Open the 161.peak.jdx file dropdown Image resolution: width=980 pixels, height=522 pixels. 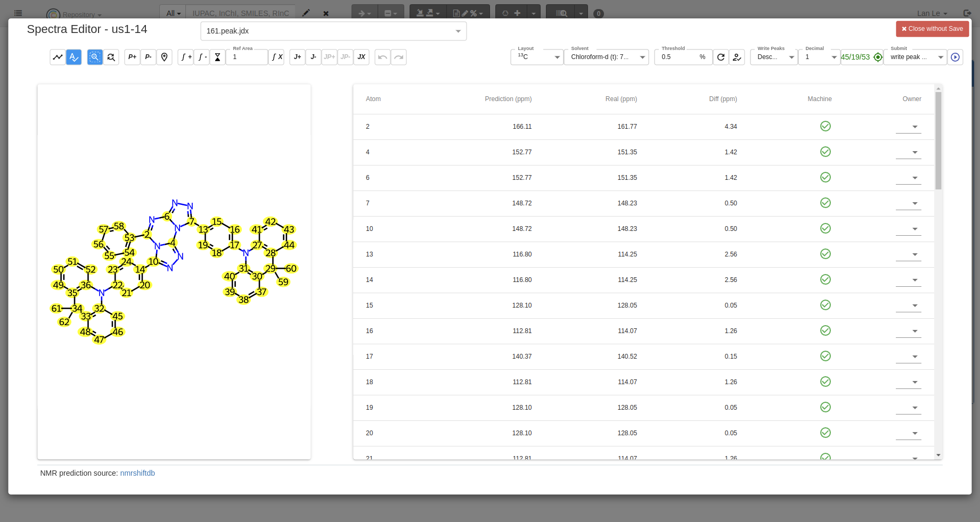(333, 31)
